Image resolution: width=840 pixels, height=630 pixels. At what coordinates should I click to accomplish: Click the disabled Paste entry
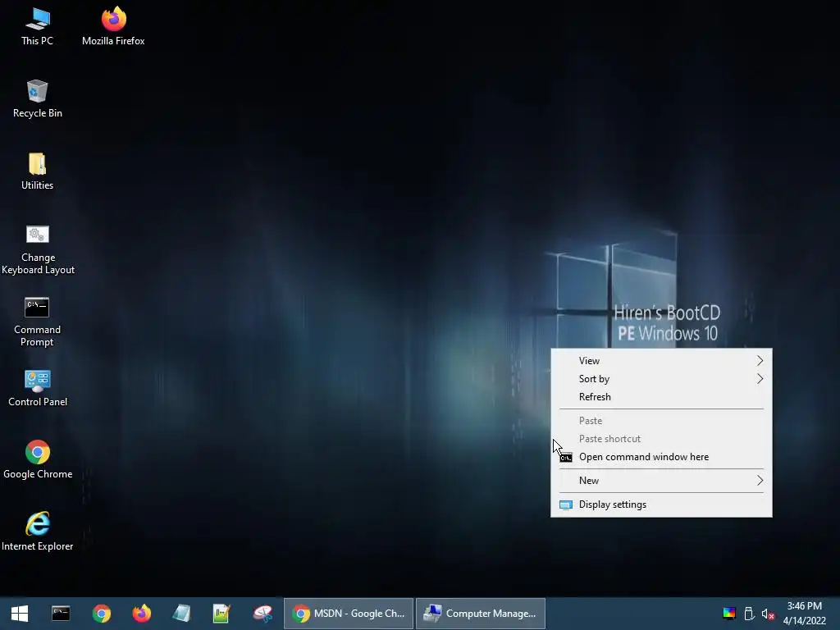point(661,421)
